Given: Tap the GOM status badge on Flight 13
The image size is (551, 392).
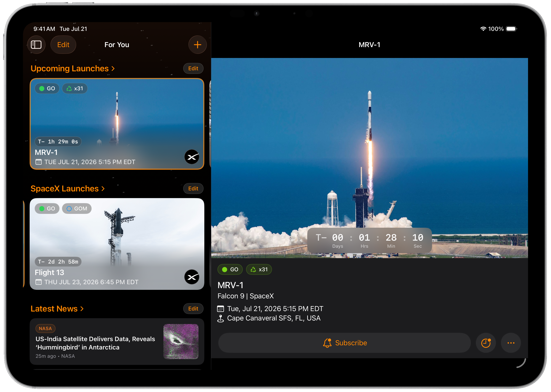Looking at the screenshot, I should pyautogui.click(x=77, y=209).
